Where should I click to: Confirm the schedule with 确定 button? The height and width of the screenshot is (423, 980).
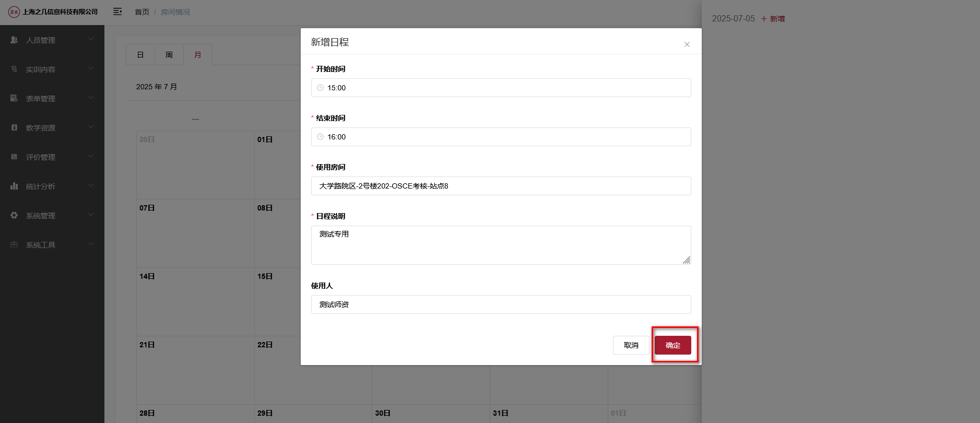tap(673, 345)
